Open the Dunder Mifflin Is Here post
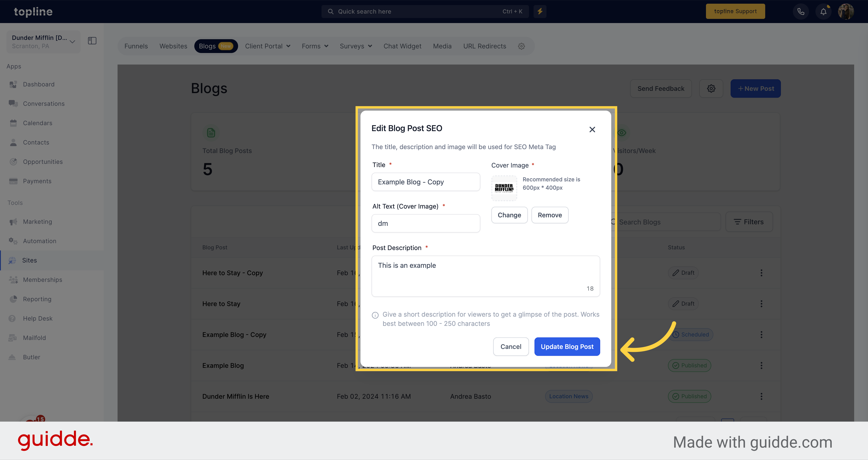This screenshot has height=460, width=868. pos(236,396)
